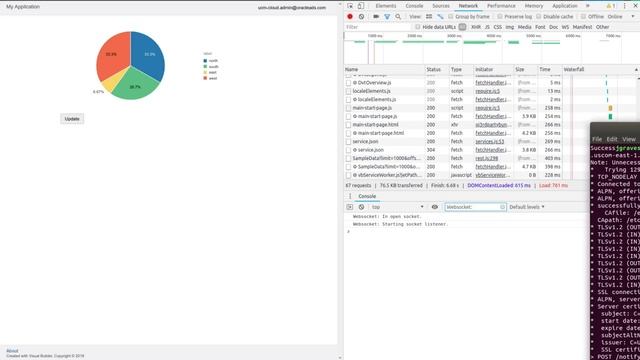Stop recording network log red button
The width and height of the screenshot is (640, 360).
(x=350, y=17)
